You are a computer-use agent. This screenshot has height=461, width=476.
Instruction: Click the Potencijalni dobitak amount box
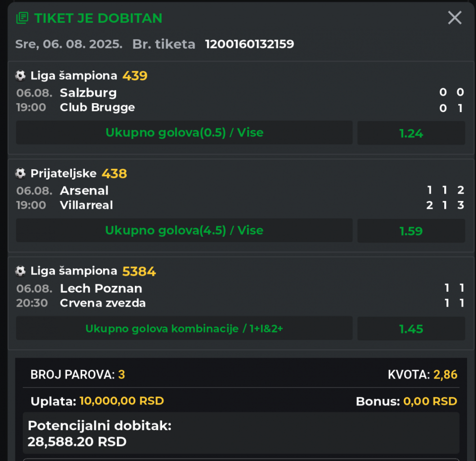241,433
